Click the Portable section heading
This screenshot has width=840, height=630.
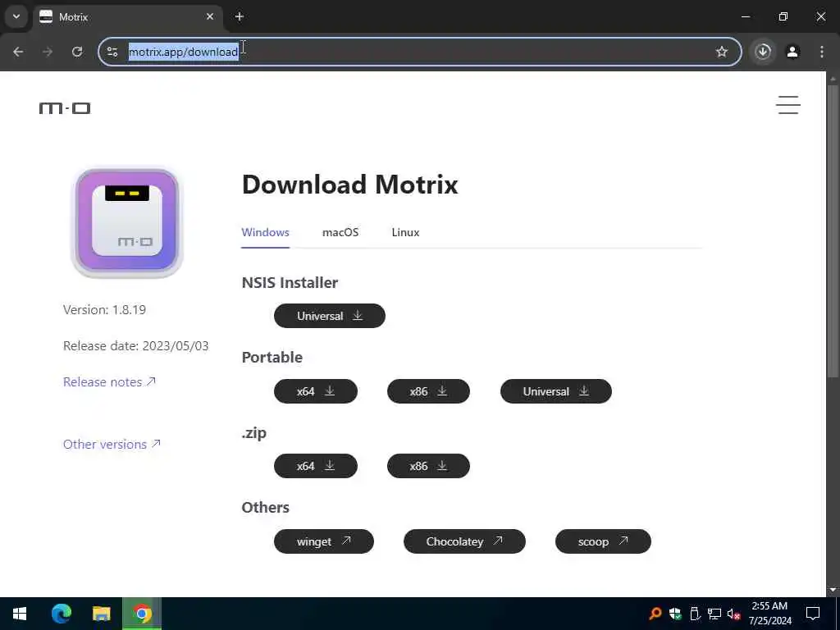tap(272, 358)
